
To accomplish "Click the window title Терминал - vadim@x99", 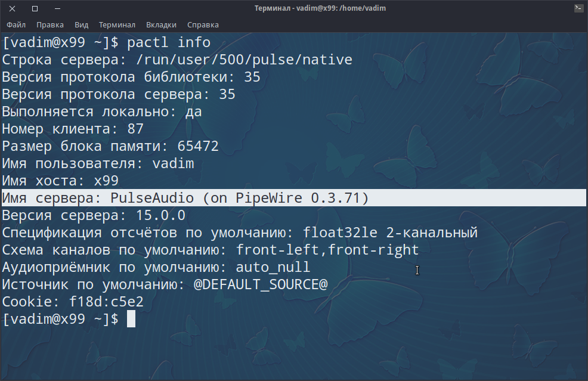I will 320,8.
